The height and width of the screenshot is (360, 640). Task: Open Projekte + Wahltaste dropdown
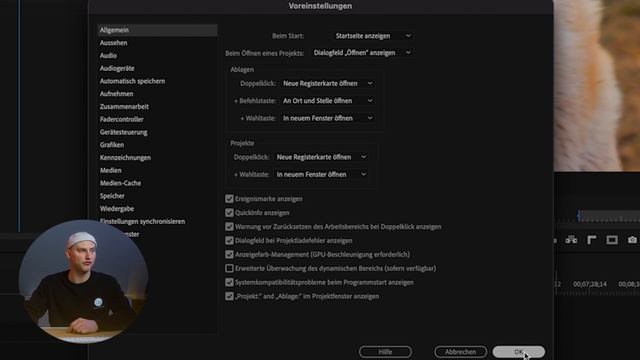[321, 174]
